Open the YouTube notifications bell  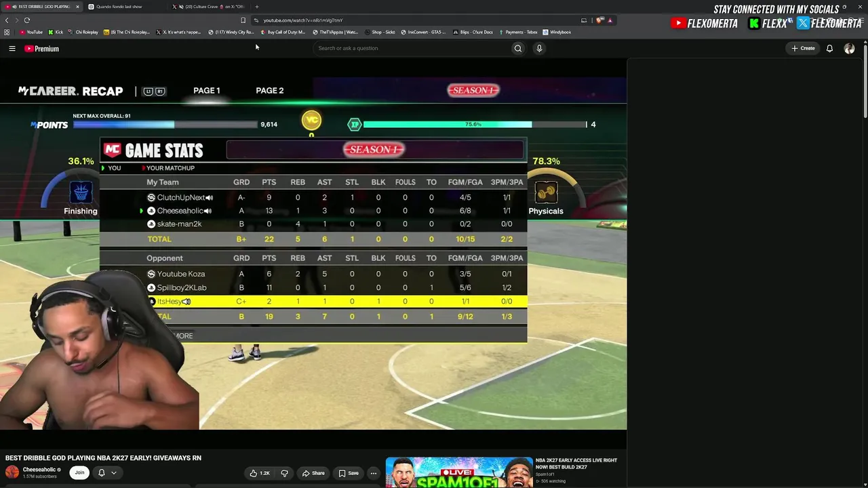tap(829, 49)
